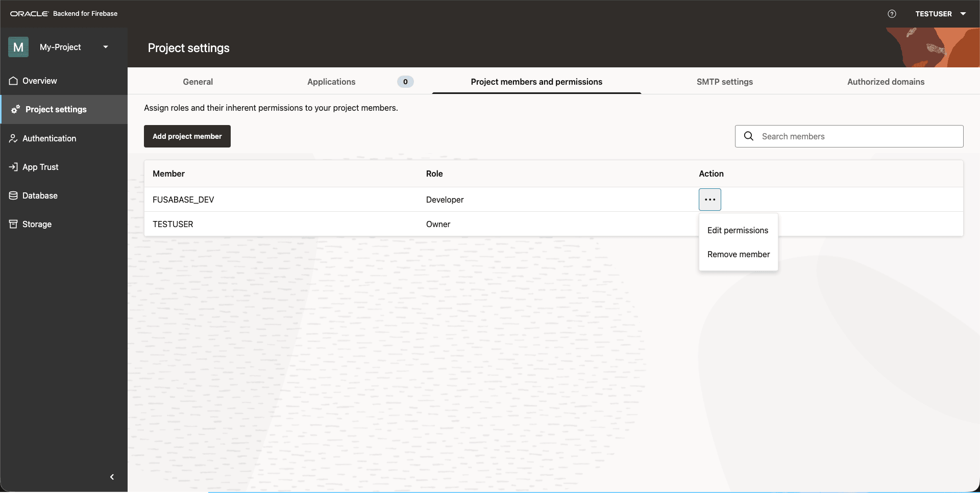
Task: Click Add project member button
Action: 187,136
